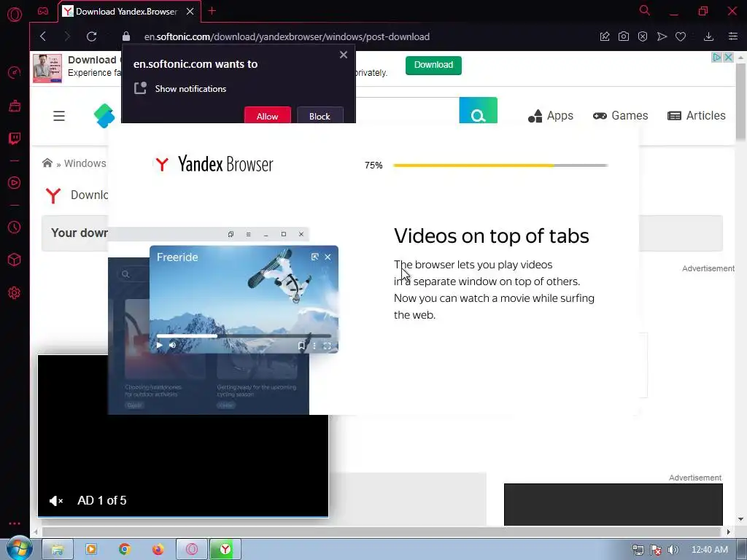
Task: Click the Softonic logo
Action: tap(104, 116)
